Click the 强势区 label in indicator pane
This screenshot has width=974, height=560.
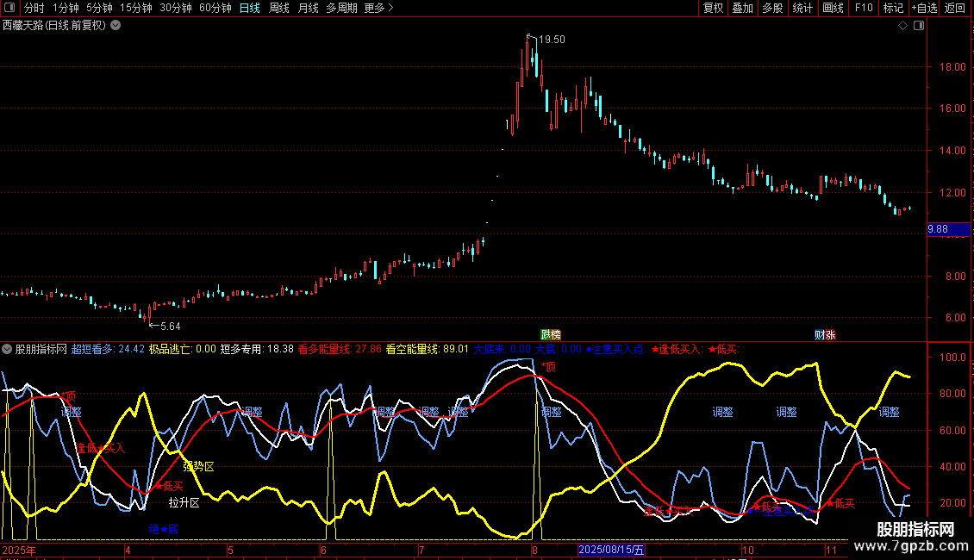point(199,466)
